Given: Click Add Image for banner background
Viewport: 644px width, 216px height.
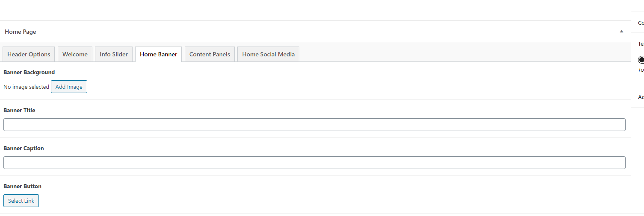Looking at the screenshot, I should click(69, 87).
